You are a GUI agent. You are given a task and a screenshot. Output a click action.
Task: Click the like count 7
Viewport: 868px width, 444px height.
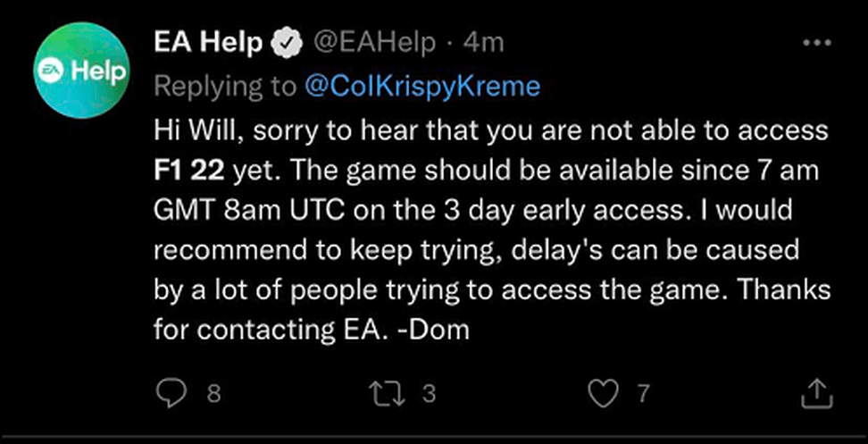click(x=643, y=394)
